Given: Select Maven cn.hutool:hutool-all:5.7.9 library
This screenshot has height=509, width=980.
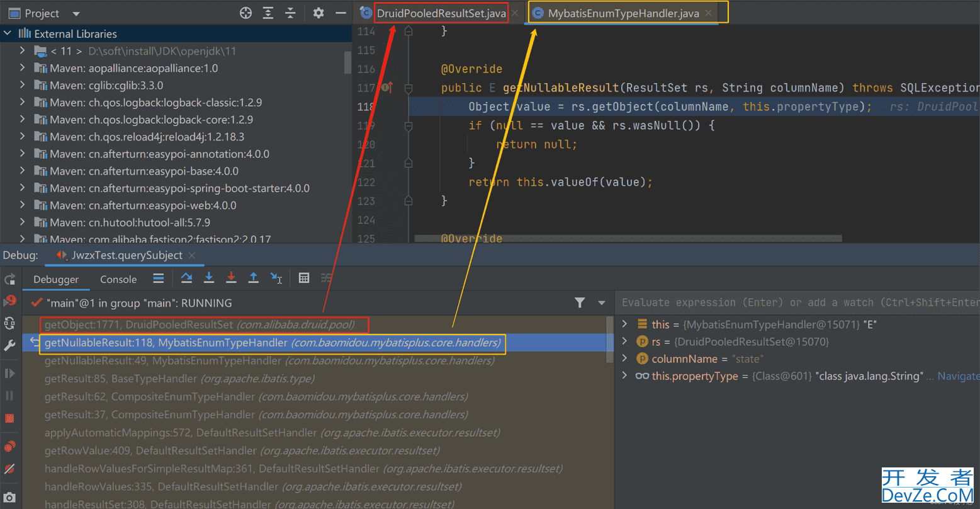Looking at the screenshot, I should tap(130, 222).
